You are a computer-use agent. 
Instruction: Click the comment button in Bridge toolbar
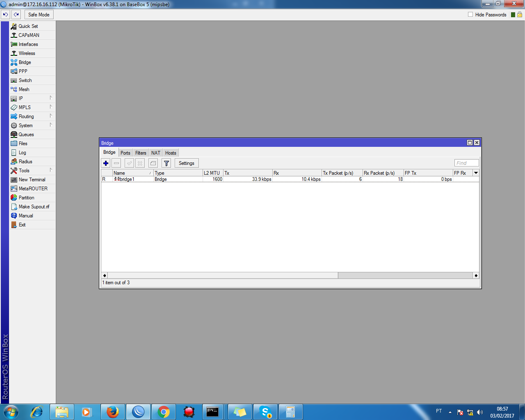tap(153, 163)
